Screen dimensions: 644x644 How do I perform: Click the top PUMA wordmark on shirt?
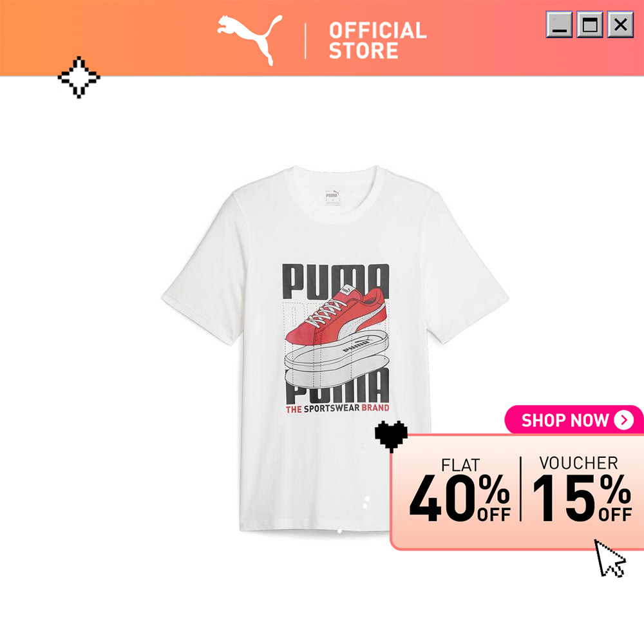point(336,281)
